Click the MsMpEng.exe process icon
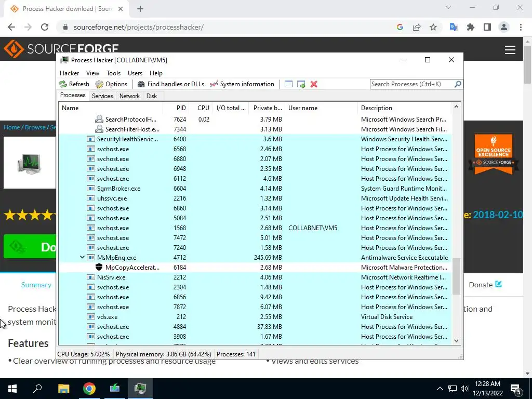The width and height of the screenshot is (532, 399). point(90,258)
